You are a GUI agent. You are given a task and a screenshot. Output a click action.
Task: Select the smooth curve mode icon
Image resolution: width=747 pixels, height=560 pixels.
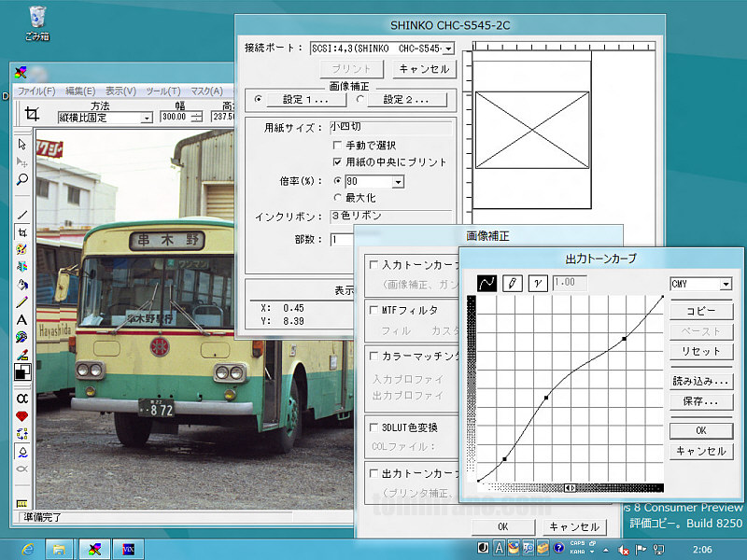click(487, 283)
